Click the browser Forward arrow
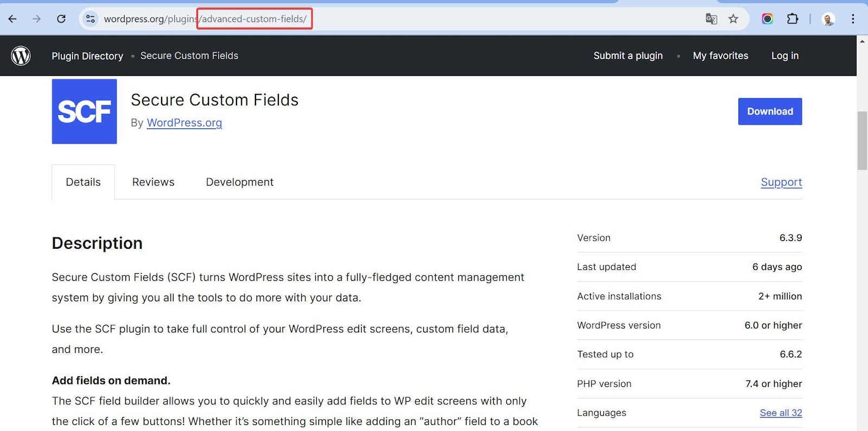Image resolution: width=868 pixels, height=431 pixels. (x=36, y=19)
